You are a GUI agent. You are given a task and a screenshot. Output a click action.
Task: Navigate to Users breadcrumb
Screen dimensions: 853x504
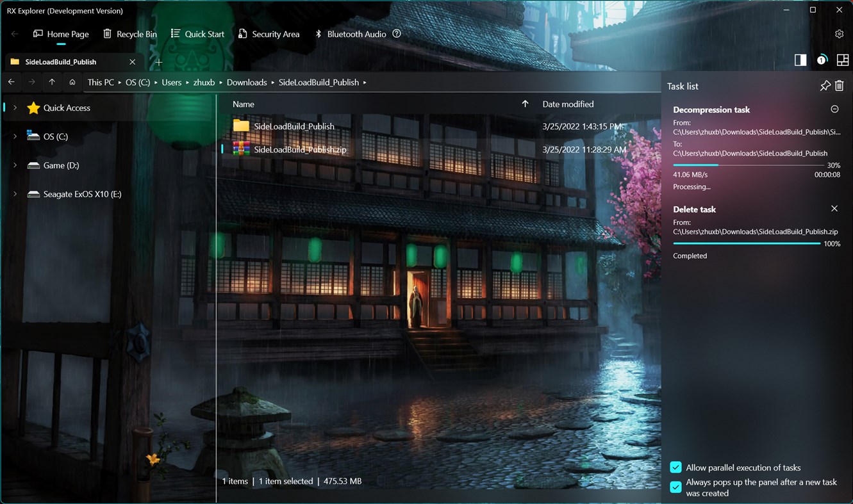point(172,82)
